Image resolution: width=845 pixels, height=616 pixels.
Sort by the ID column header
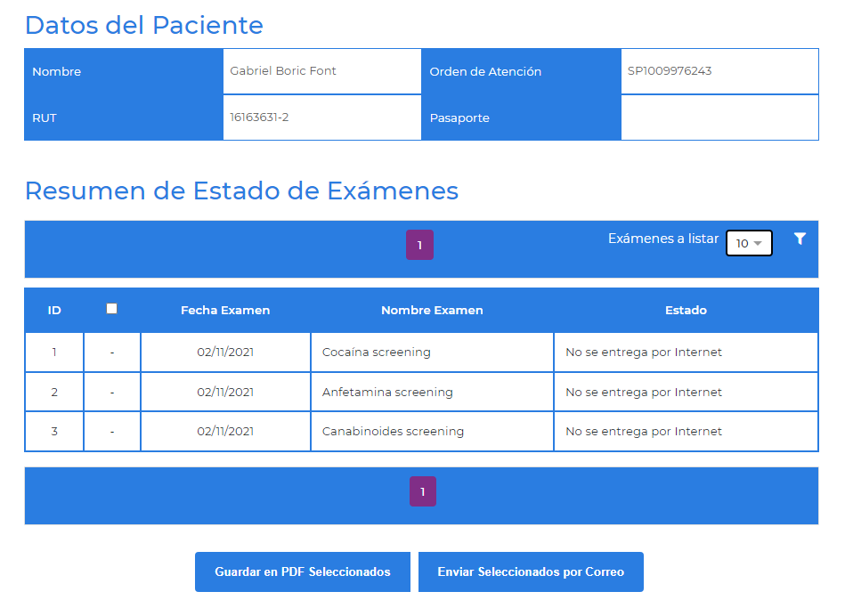(x=54, y=311)
